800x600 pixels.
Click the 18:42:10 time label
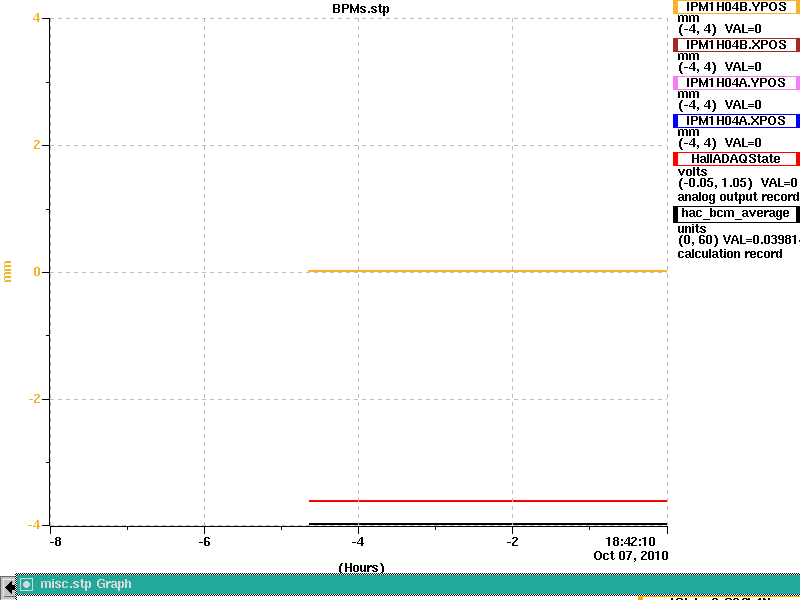(630, 542)
